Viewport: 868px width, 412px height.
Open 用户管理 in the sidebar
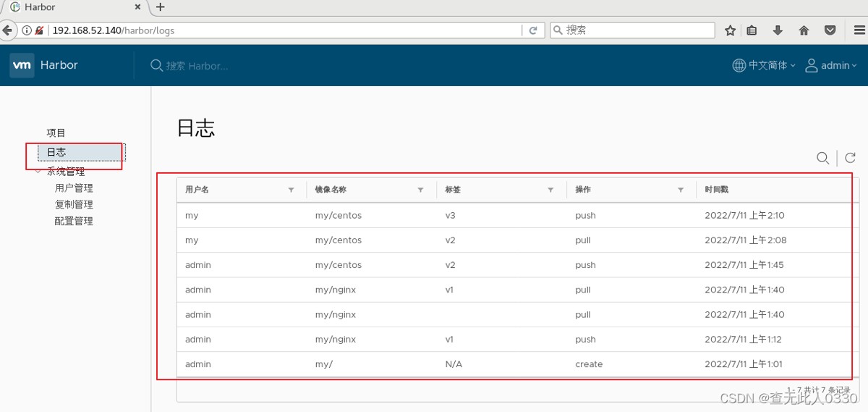pyautogui.click(x=74, y=188)
